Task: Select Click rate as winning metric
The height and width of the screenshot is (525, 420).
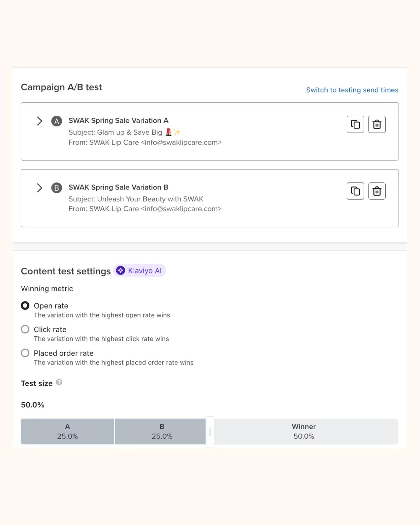Action: [x=25, y=329]
